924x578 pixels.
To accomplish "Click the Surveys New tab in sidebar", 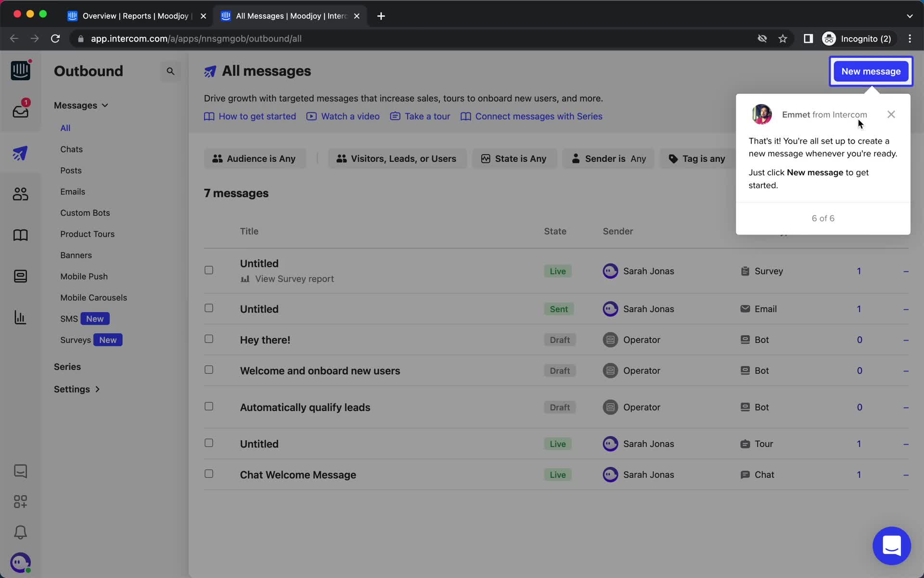I will pyautogui.click(x=89, y=340).
